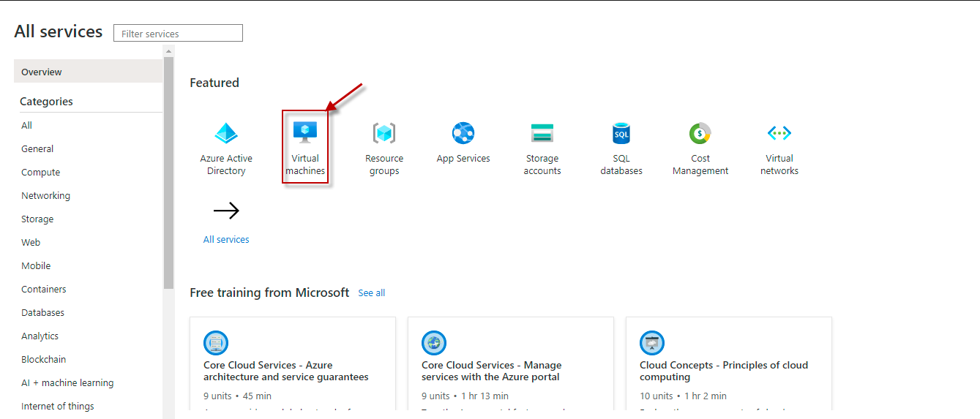This screenshot has height=419, width=980.
Task: Open the Virtual networks icon
Action: 779,133
